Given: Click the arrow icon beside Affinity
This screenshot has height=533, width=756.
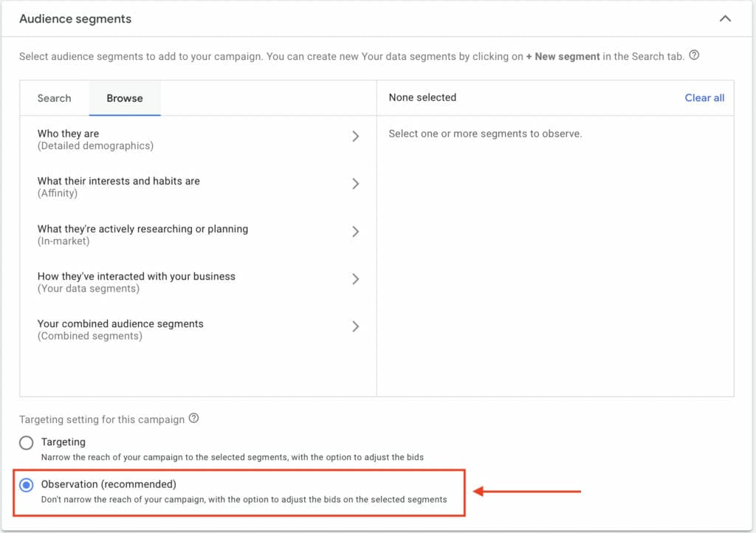Looking at the screenshot, I should [355, 184].
